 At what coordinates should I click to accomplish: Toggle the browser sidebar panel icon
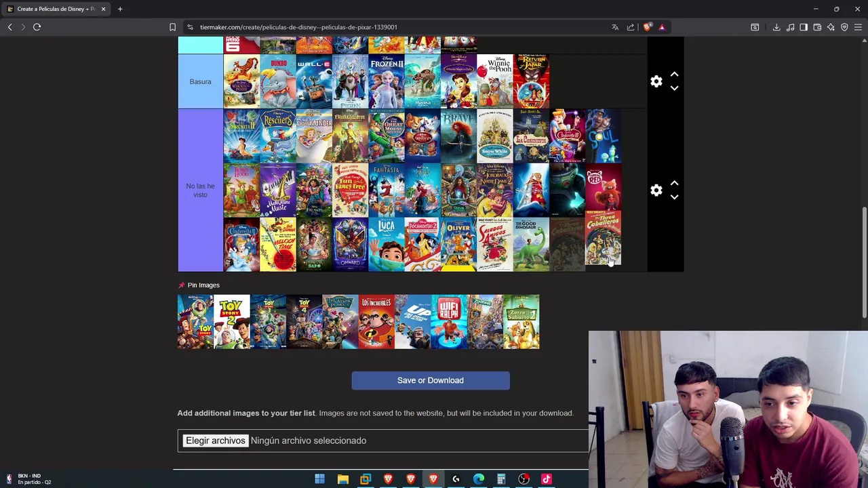(x=804, y=27)
